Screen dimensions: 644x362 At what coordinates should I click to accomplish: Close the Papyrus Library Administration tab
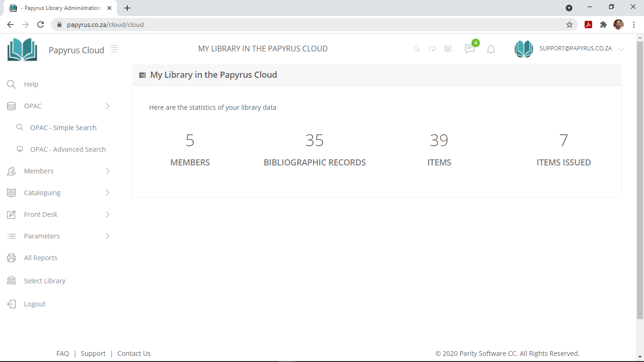click(109, 8)
